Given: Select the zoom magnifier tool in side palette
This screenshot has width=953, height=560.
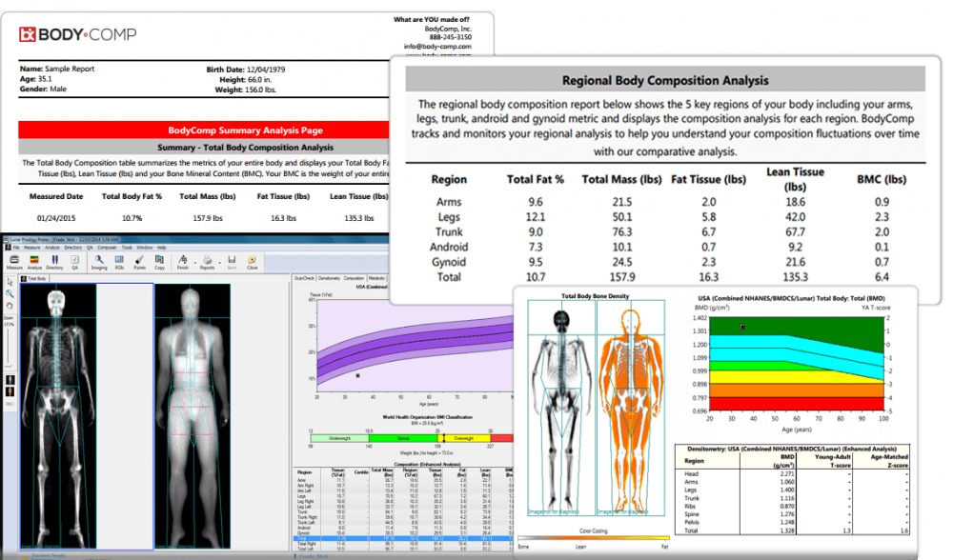Looking at the screenshot, I should (10, 293).
